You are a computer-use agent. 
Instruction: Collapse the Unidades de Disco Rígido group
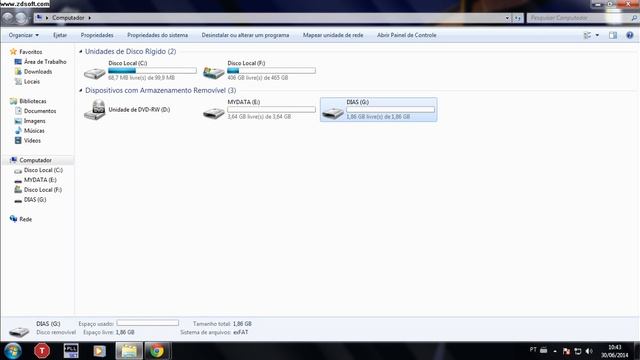[81, 51]
